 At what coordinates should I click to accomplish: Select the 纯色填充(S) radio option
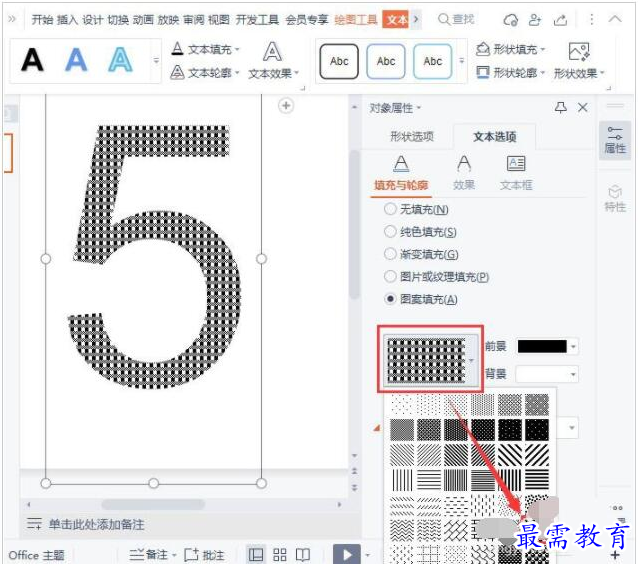point(420,232)
